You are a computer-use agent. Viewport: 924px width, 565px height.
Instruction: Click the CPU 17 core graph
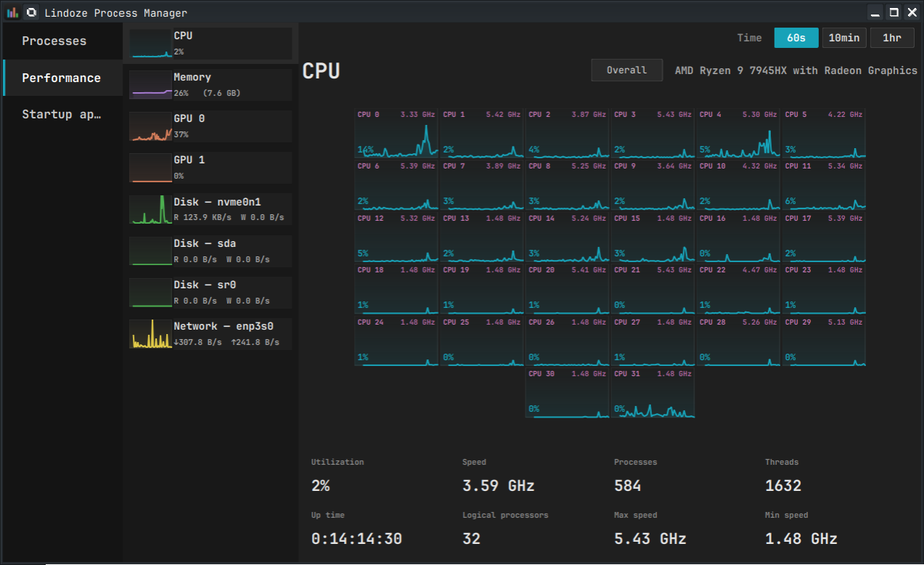[825, 237]
